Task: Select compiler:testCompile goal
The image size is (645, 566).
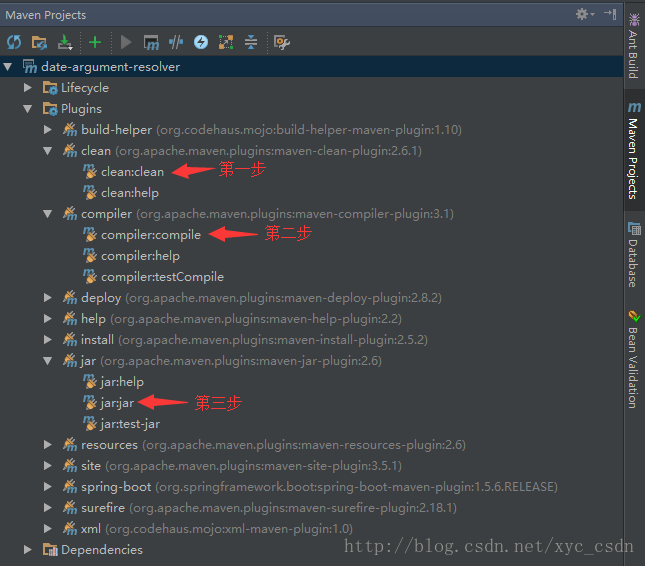Action: coord(162,277)
